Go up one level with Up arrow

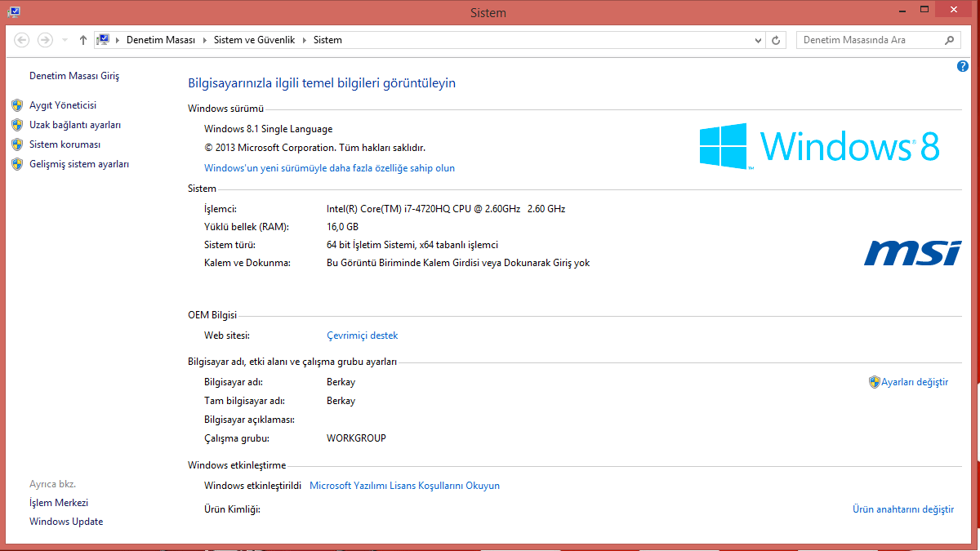[x=83, y=40]
